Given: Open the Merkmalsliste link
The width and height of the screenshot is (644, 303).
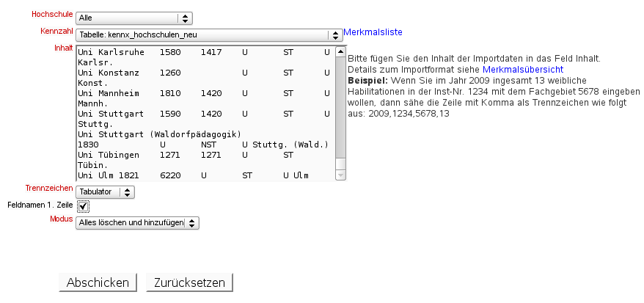Looking at the screenshot, I should (373, 32).
